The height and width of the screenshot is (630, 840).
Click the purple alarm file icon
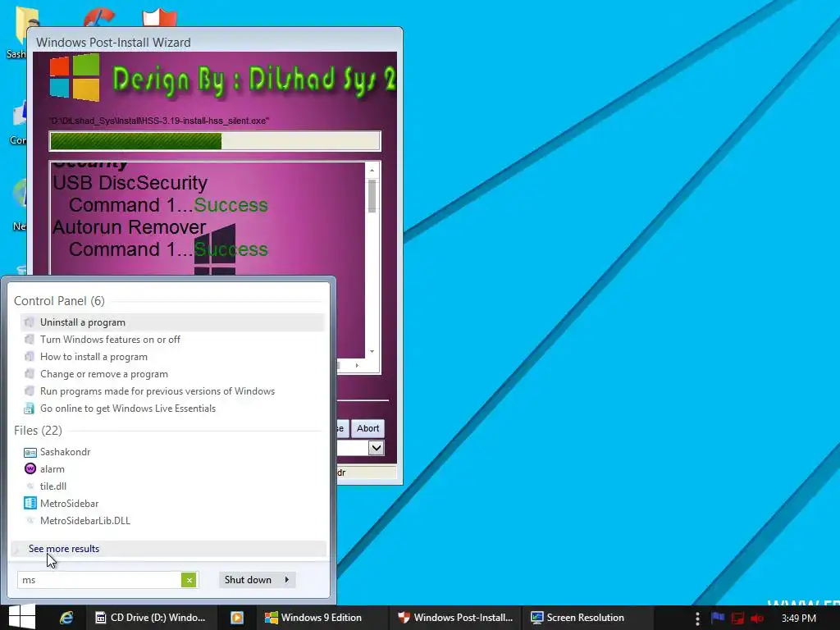30,468
